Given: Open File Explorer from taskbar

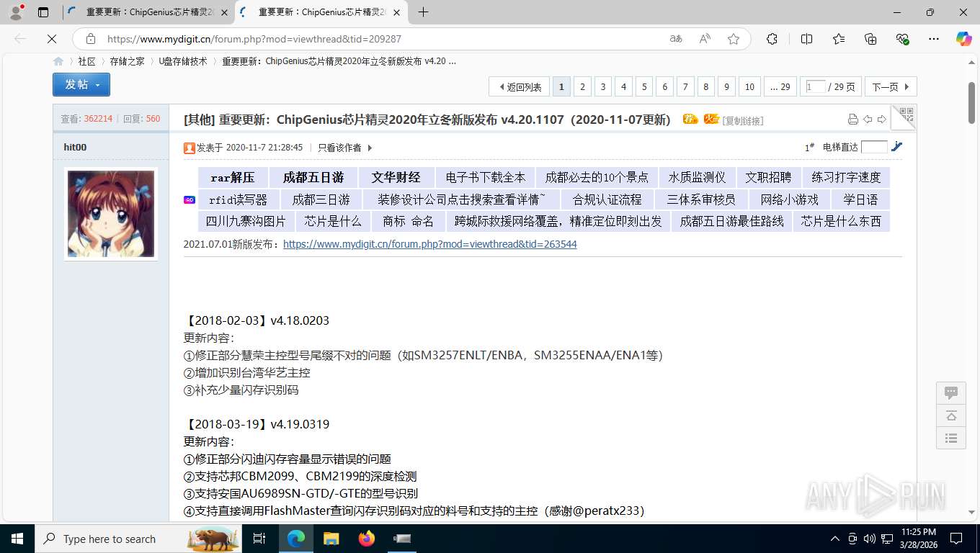Looking at the screenshot, I should (x=331, y=539).
